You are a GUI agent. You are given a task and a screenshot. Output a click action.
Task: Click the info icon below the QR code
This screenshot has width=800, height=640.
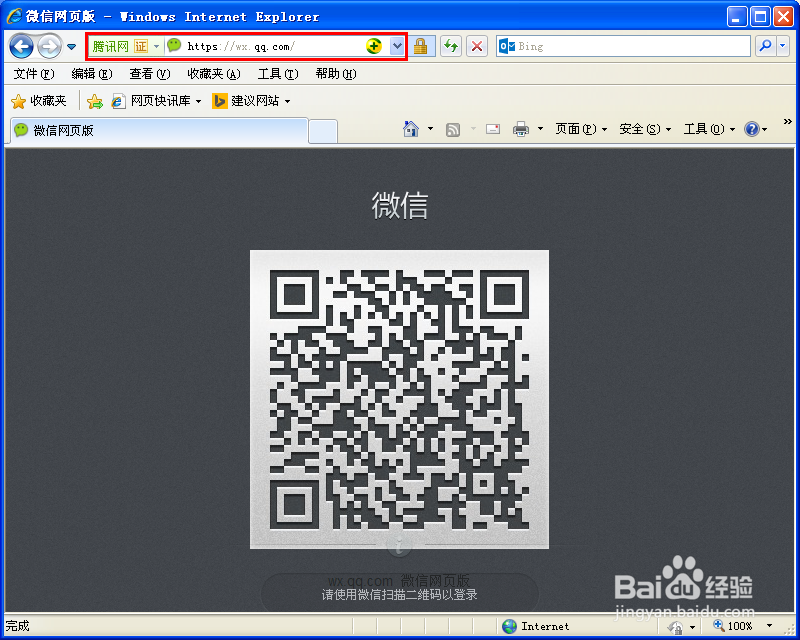(399, 545)
